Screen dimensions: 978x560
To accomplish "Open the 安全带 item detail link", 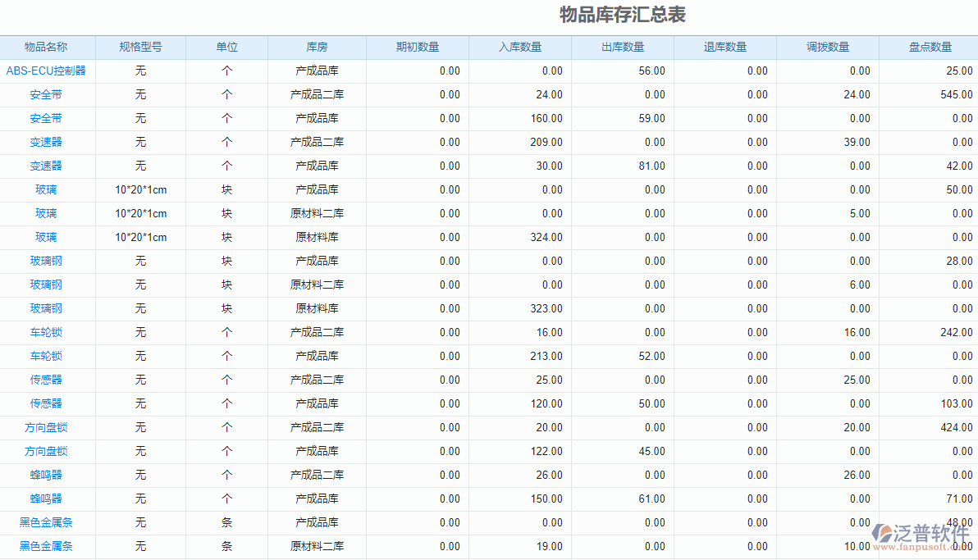I will 48,94.
